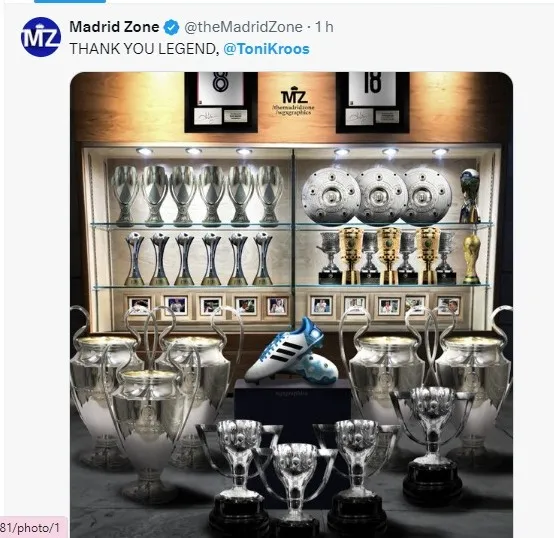Click the blue active tab indicator at top
Viewport: 554px width, 538px height.
[70, 1]
